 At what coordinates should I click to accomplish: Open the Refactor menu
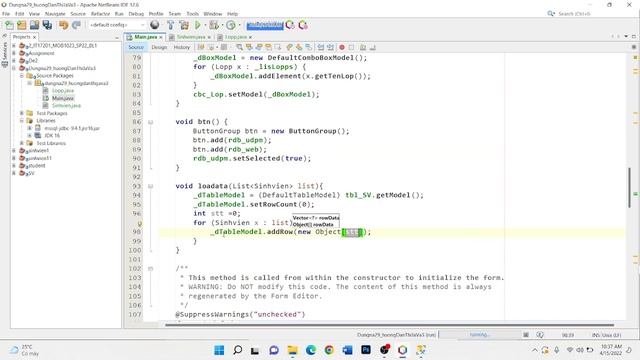tap(100, 13)
